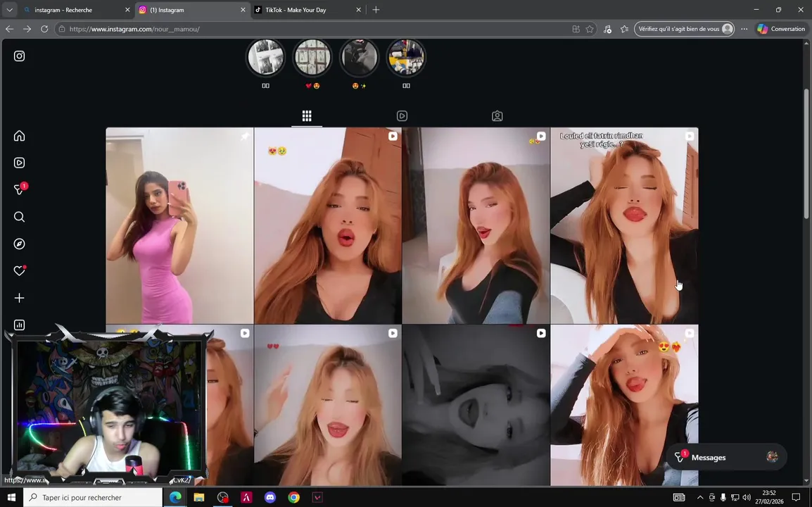Expand the tab search dropdown arrow
The height and width of the screenshot is (507, 812).
click(9, 10)
